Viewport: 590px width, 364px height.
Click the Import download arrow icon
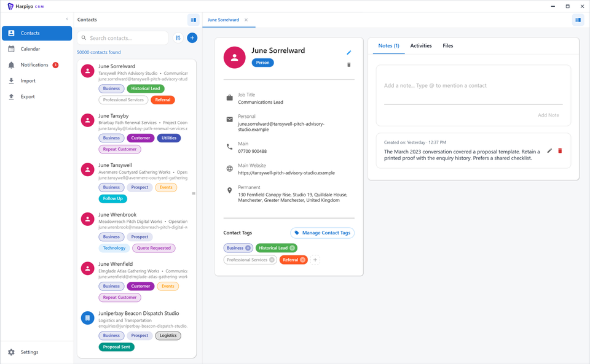point(11,81)
